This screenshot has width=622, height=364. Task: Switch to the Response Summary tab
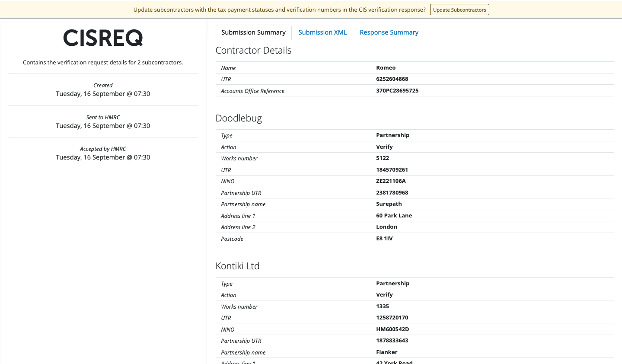pos(389,32)
